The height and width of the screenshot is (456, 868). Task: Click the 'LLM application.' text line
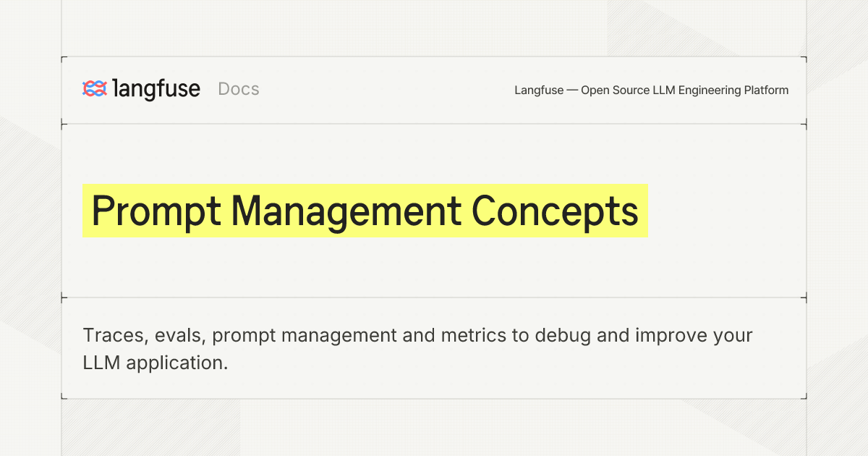point(156,363)
